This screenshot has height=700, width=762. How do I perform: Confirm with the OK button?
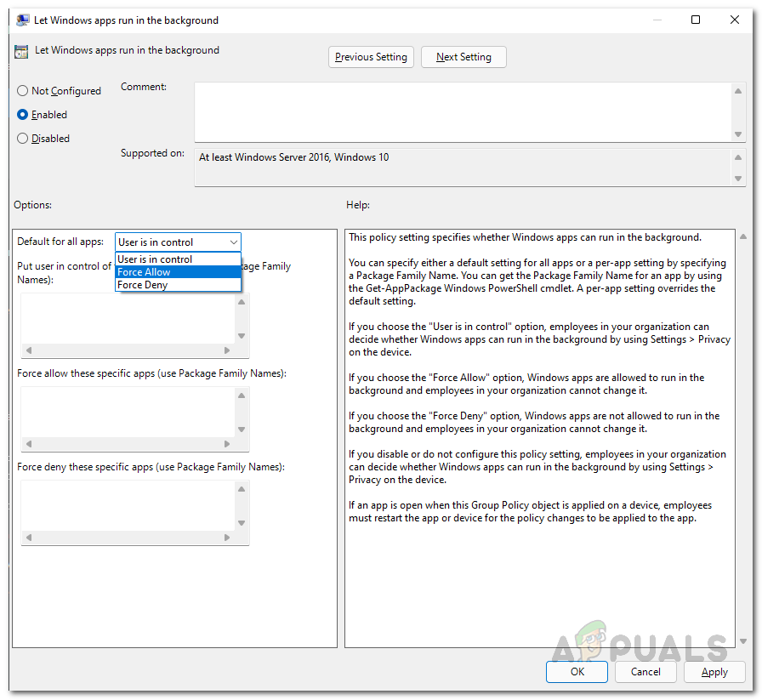[x=577, y=672]
